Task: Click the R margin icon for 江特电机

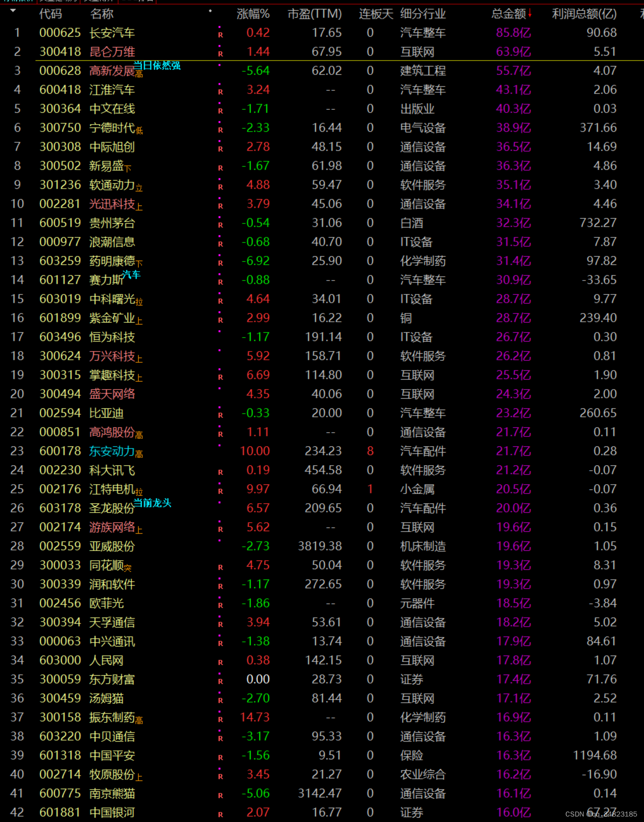Action: (x=220, y=492)
